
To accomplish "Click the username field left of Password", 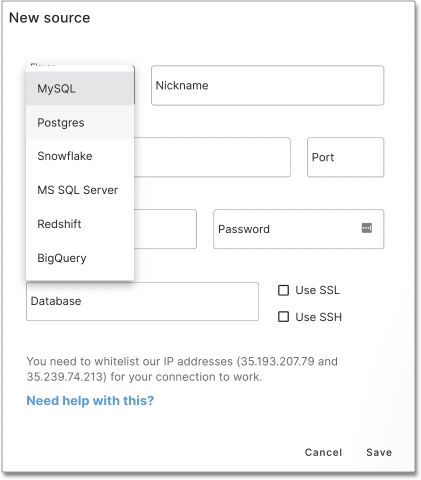I will tap(165, 229).
